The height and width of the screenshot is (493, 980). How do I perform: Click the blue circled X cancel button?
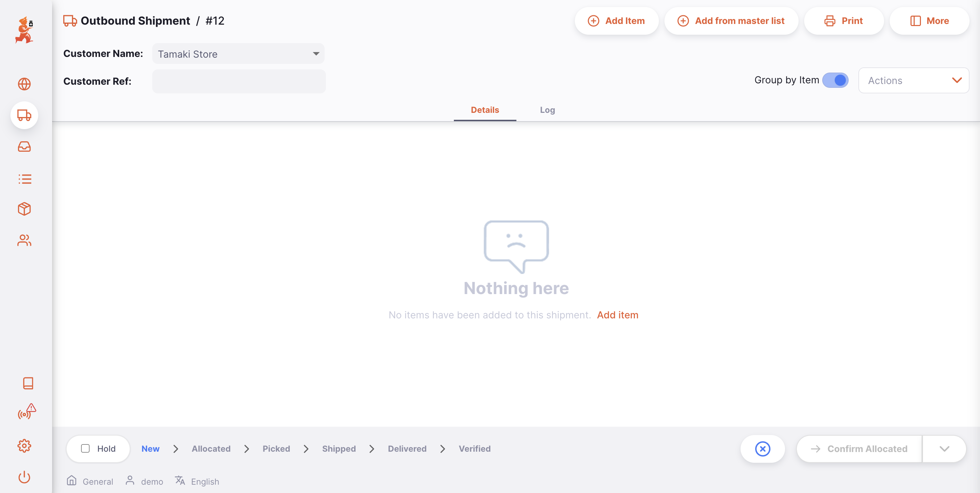click(762, 449)
